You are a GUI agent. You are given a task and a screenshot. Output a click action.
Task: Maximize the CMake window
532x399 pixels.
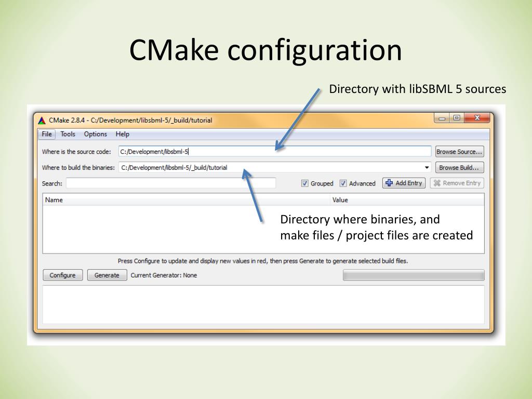[457, 118]
